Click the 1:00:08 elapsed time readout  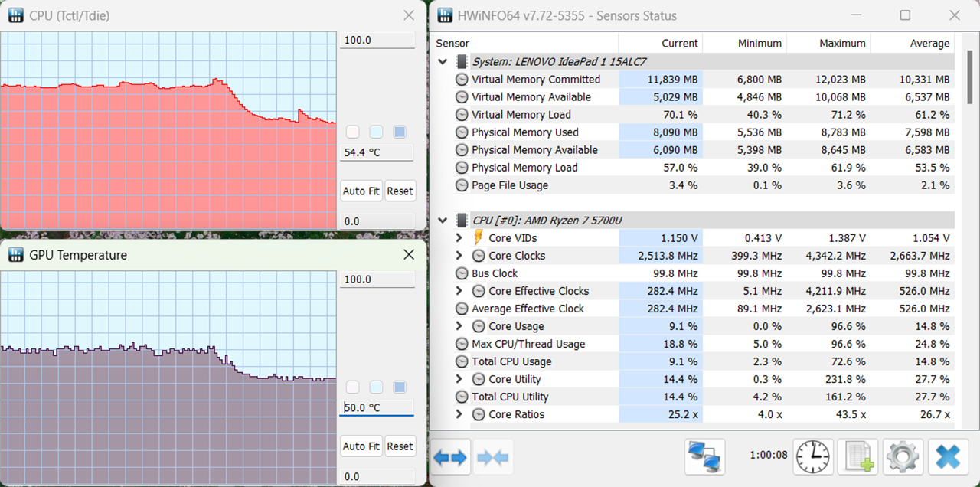coord(769,455)
